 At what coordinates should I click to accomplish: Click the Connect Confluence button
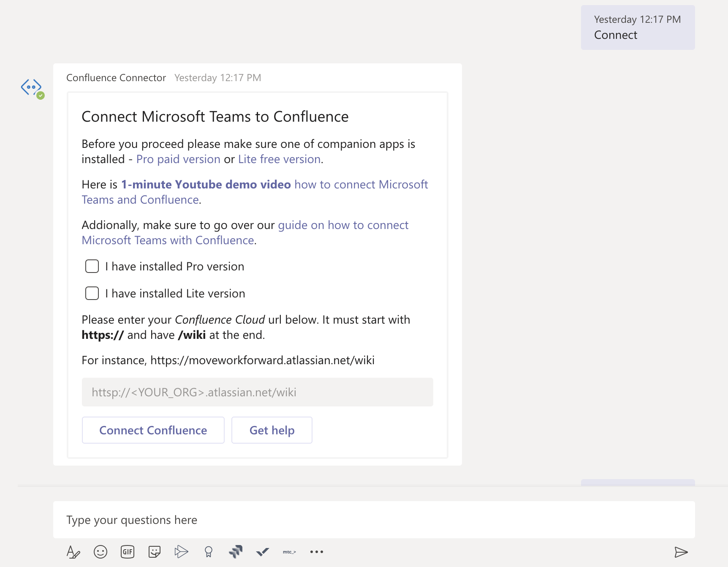pyautogui.click(x=153, y=430)
